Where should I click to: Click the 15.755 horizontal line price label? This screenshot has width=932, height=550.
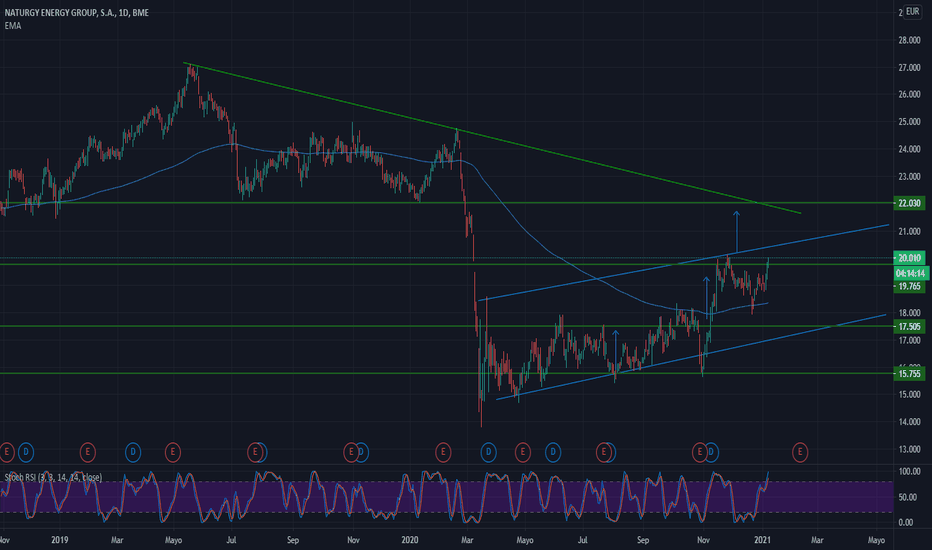point(909,374)
